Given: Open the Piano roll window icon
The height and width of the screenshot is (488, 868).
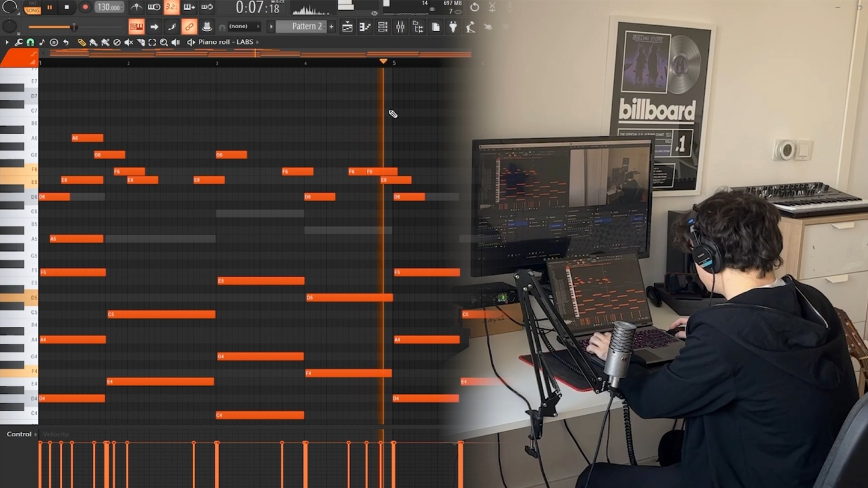Looking at the screenshot, I should click(x=365, y=26).
